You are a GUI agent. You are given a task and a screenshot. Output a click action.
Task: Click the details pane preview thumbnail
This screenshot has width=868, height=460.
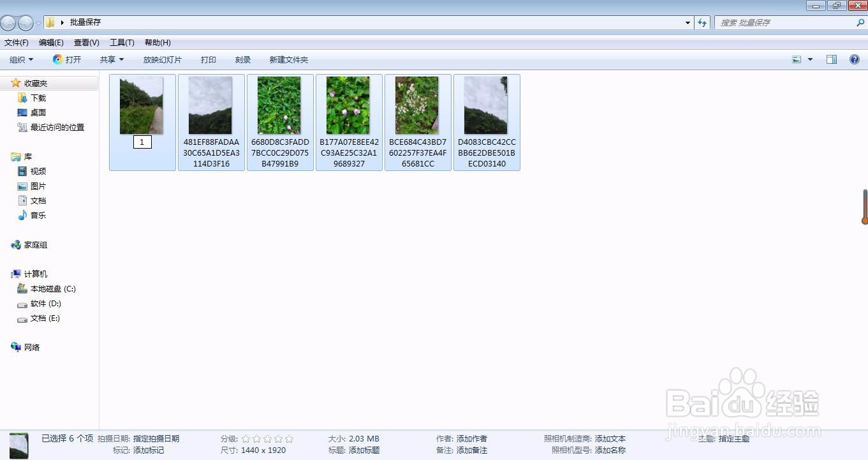point(18,445)
